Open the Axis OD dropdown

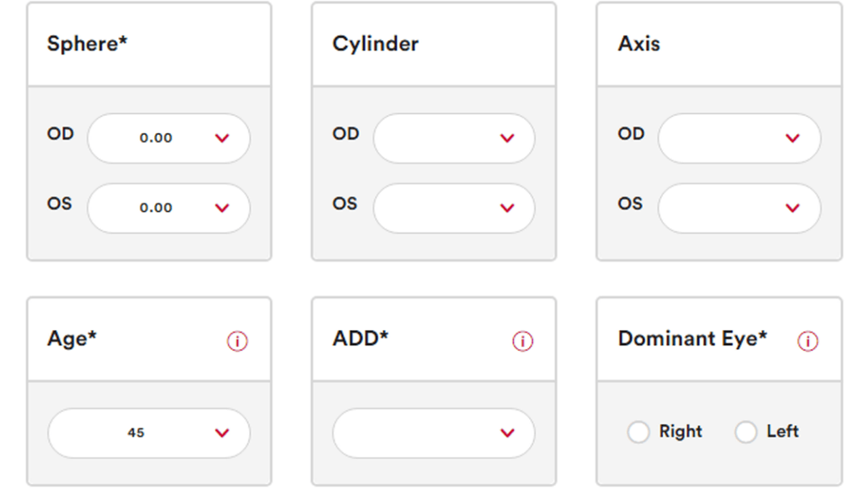pyautogui.click(x=739, y=138)
